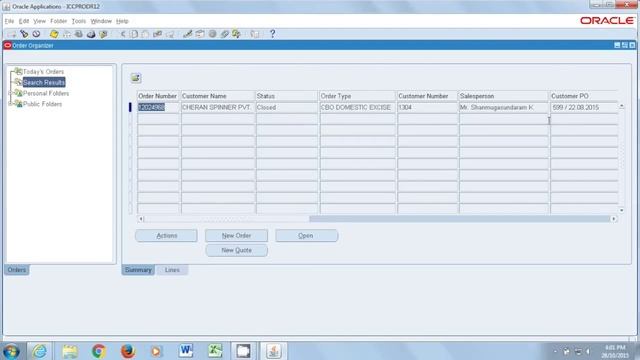This screenshot has width=640, height=360.
Task: Switch to the Summary tab
Action: coord(138,270)
